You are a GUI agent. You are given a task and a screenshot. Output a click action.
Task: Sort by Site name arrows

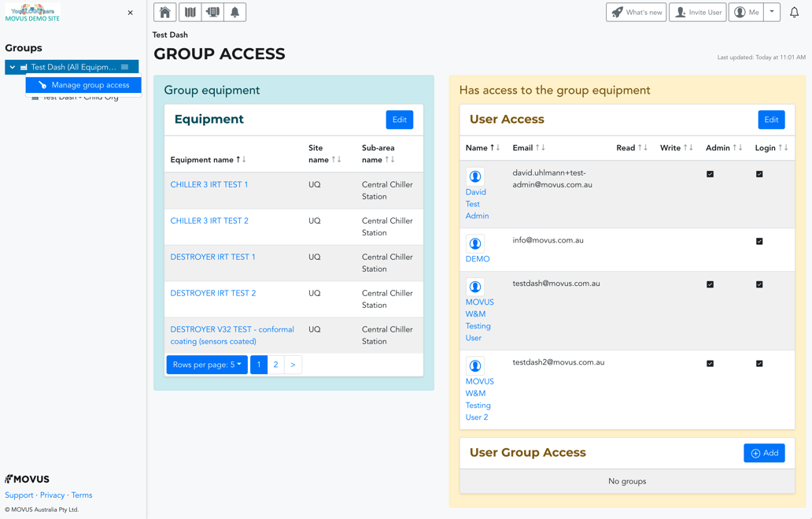coord(336,160)
